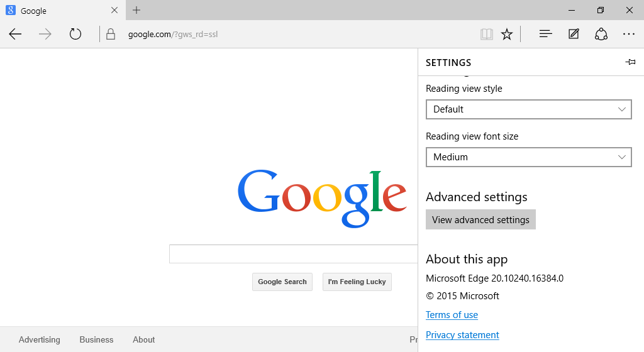
Task: Refresh the current page
Action: click(x=75, y=34)
